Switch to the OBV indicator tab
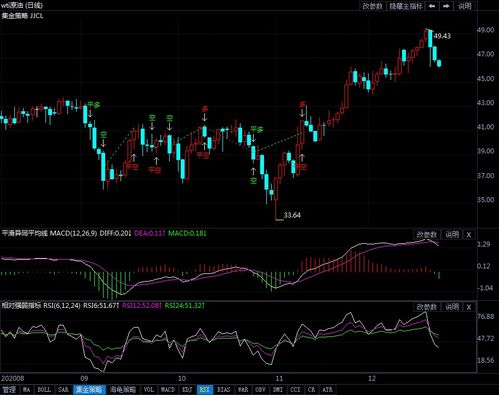This screenshot has width=499, height=395. [x=260, y=390]
